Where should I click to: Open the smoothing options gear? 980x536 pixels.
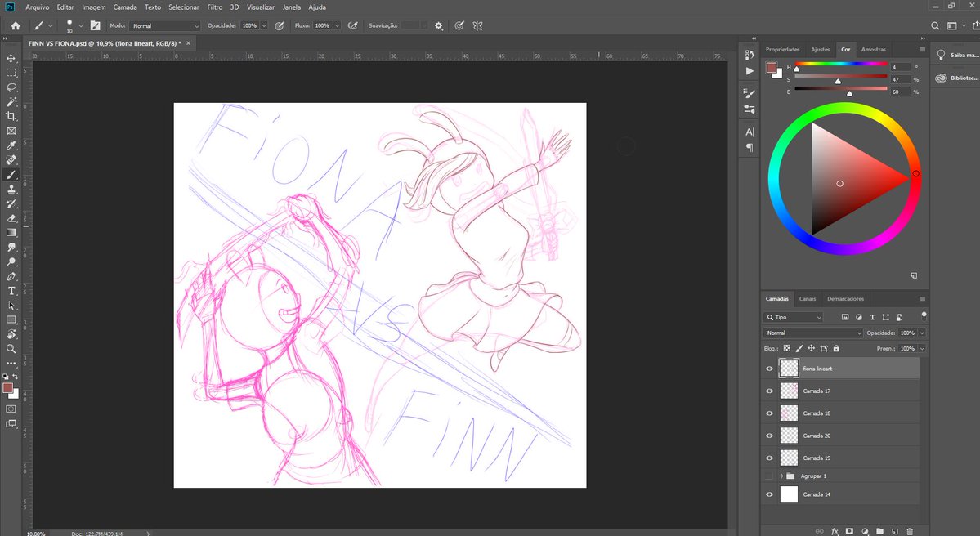439,25
